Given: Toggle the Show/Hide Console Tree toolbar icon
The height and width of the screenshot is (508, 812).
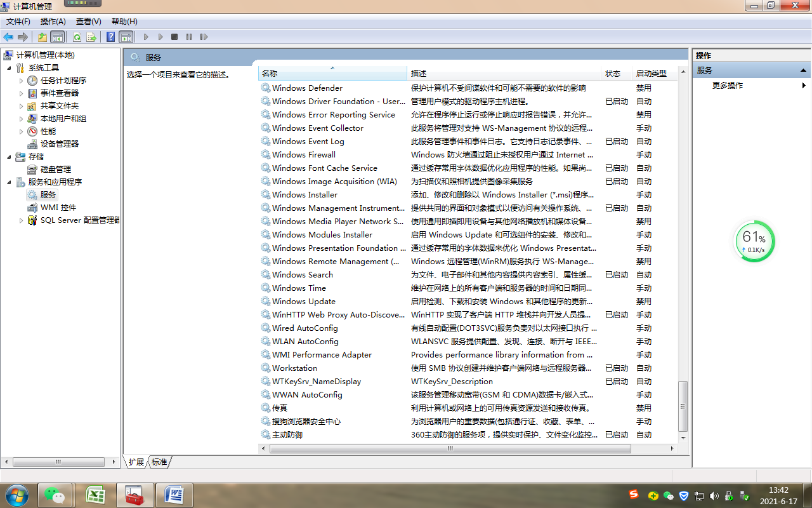Looking at the screenshot, I should [58, 37].
